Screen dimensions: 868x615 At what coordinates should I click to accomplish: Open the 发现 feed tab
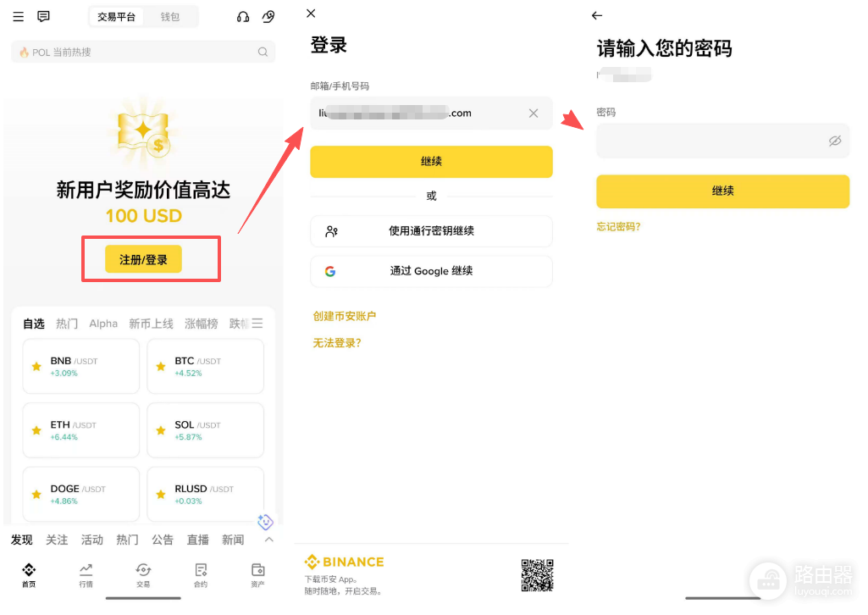pyautogui.click(x=21, y=540)
